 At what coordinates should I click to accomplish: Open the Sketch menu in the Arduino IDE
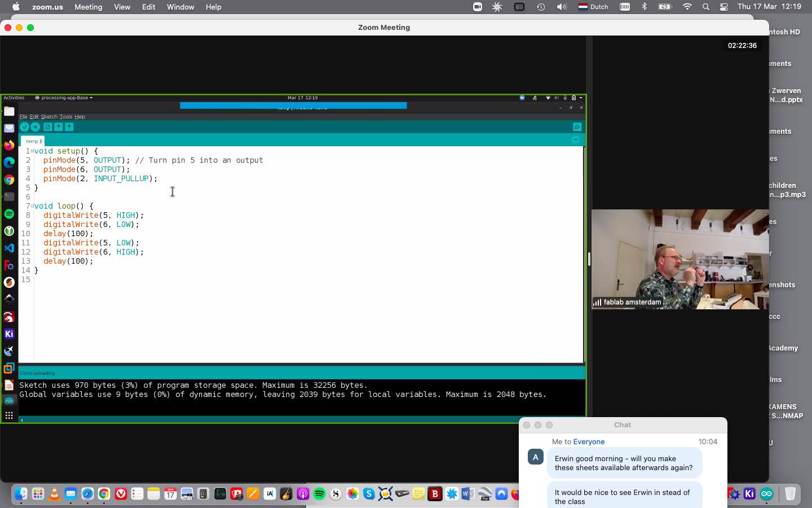coord(49,117)
